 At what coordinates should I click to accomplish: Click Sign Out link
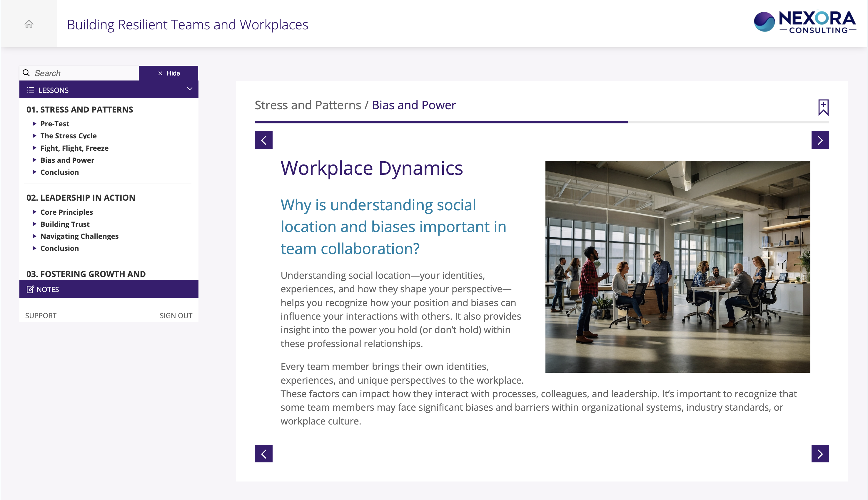point(176,315)
